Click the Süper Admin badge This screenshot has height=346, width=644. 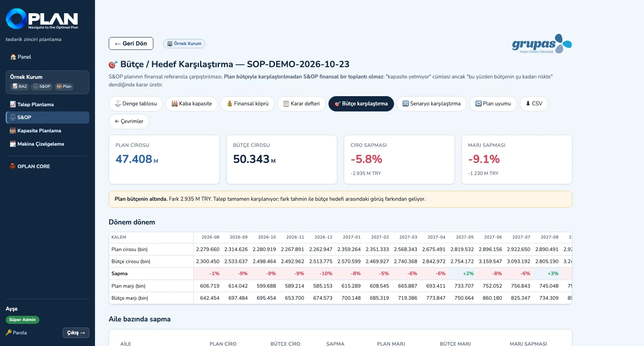[23, 320]
